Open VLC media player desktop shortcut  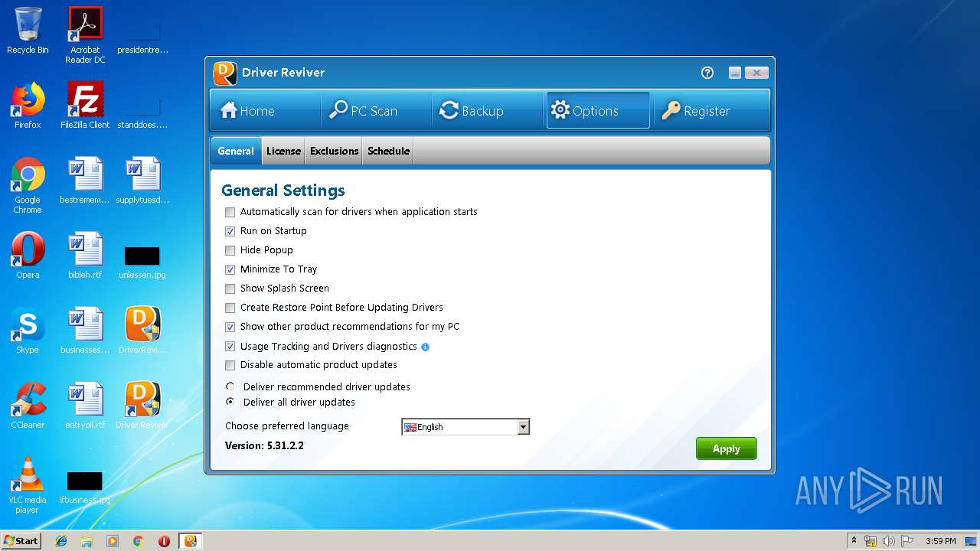point(28,485)
